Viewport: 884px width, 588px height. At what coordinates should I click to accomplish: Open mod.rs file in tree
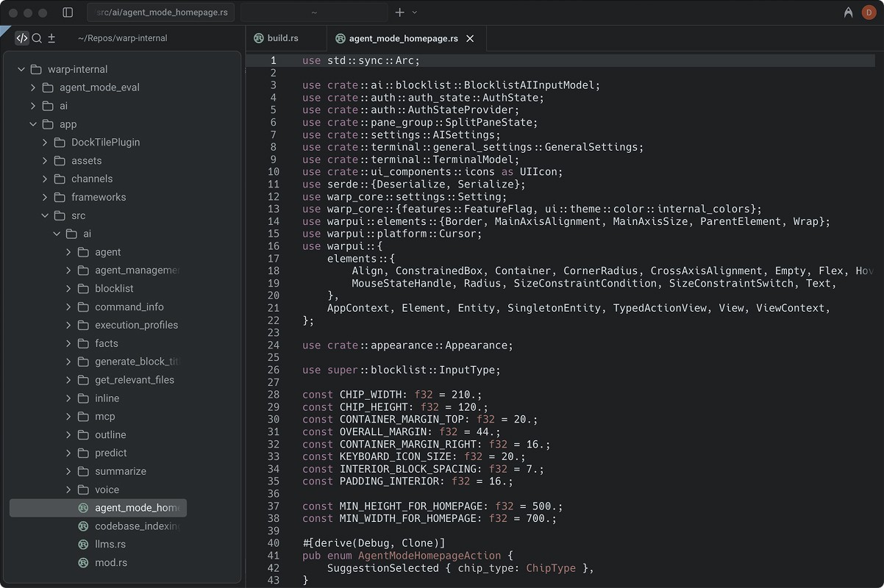pyautogui.click(x=110, y=563)
